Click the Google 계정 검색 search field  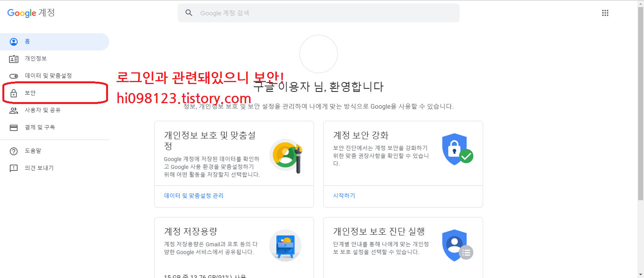(319, 13)
